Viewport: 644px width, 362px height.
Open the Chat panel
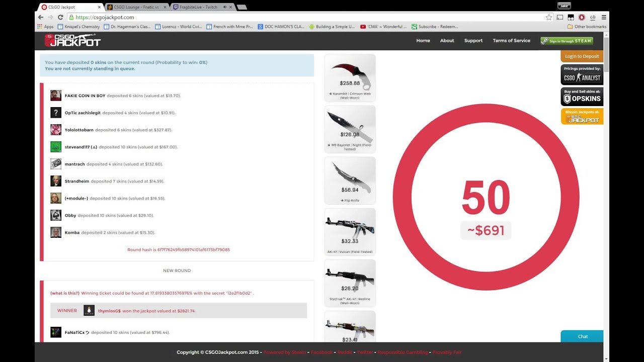pyautogui.click(x=582, y=336)
